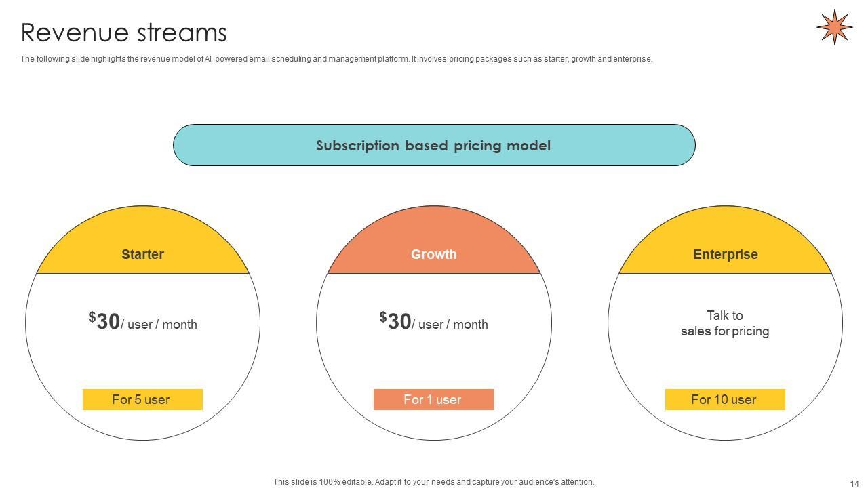Select the Revenue streams title

click(124, 33)
